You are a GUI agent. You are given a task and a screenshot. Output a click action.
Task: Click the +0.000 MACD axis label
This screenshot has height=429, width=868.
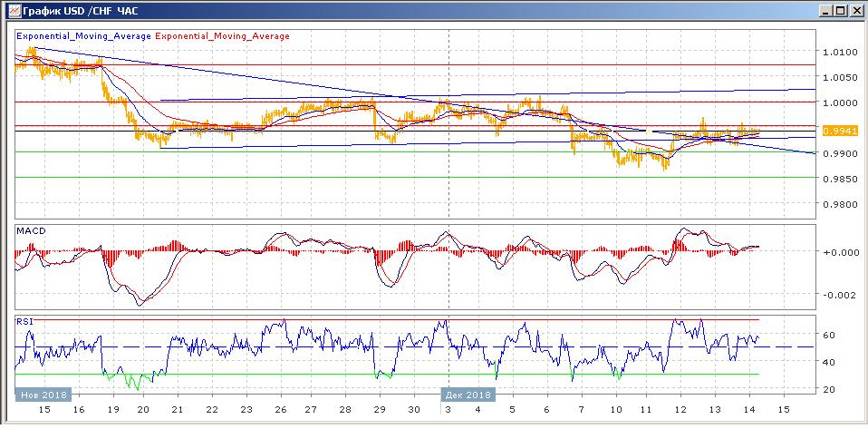(840, 251)
